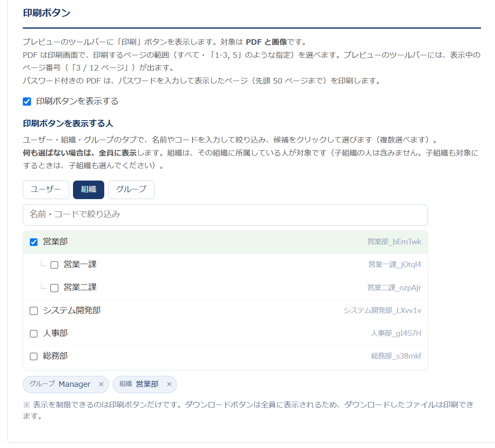This screenshot has height=448, width=495.
Task: Click the 印刷ボタンを表示する人 subheading
Action: coord(68,123)
